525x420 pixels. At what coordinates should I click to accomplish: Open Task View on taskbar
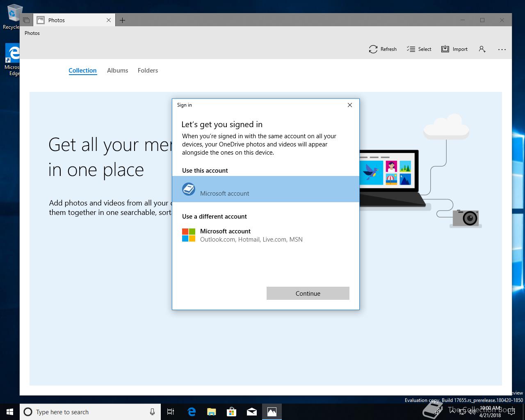tap(171, 412)
